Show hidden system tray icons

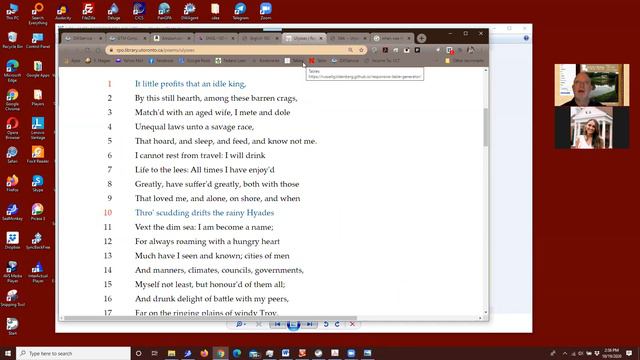pos(565,353)
